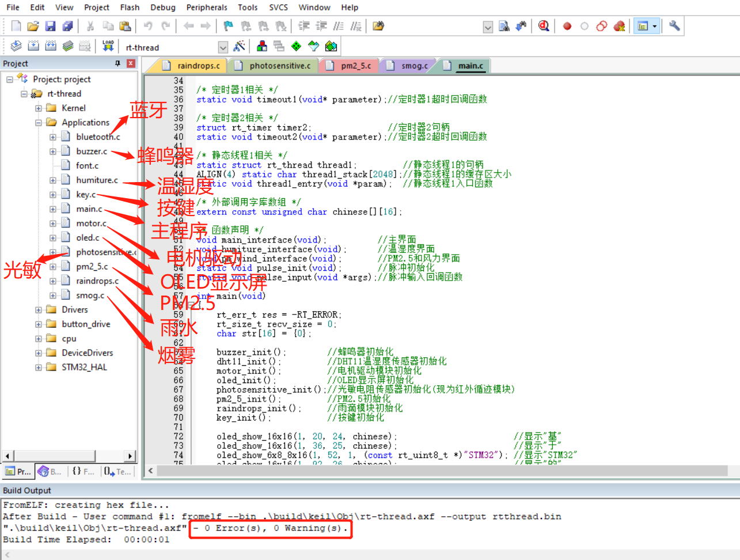Toggle disable all breakpoints icon
This screenshot has height=560, width=740.
tap(602, 26)
